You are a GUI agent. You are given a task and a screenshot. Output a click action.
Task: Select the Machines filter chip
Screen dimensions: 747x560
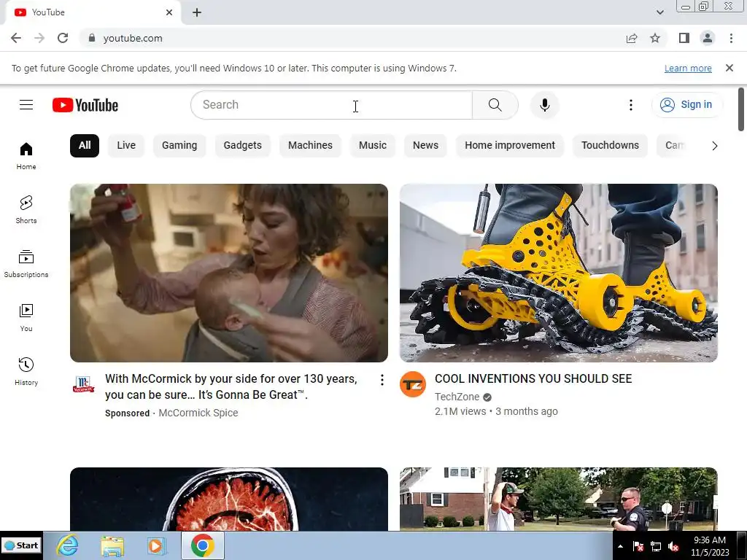pos(310,146)
